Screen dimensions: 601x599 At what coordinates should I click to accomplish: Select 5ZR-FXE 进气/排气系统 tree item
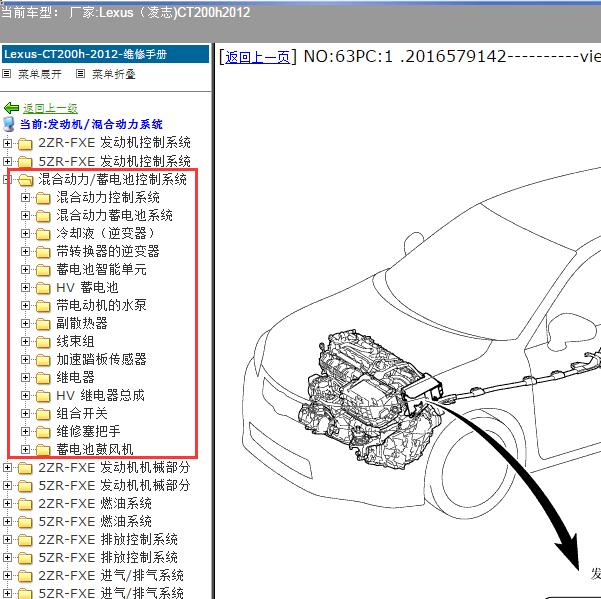click(x=111, y=593)
